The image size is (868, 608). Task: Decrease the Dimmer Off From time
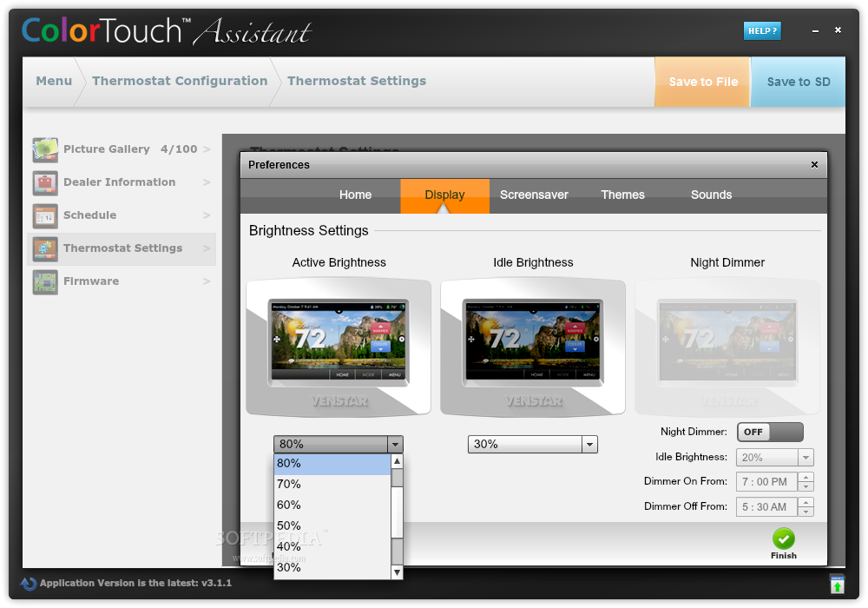(x=806, y=512)
